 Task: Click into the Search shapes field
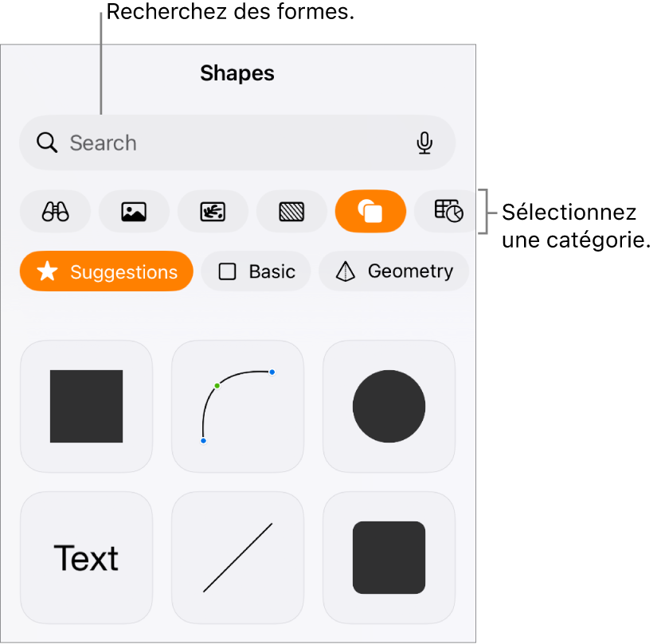click(237, 142)
